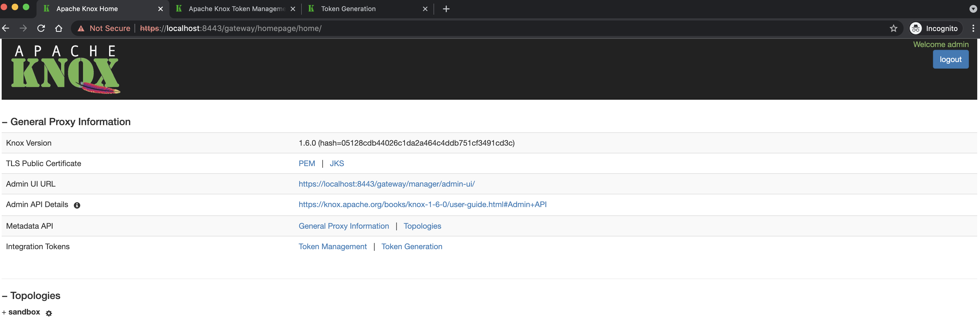Expand the sandbox topology
The image size is (980, 330).
4,313
